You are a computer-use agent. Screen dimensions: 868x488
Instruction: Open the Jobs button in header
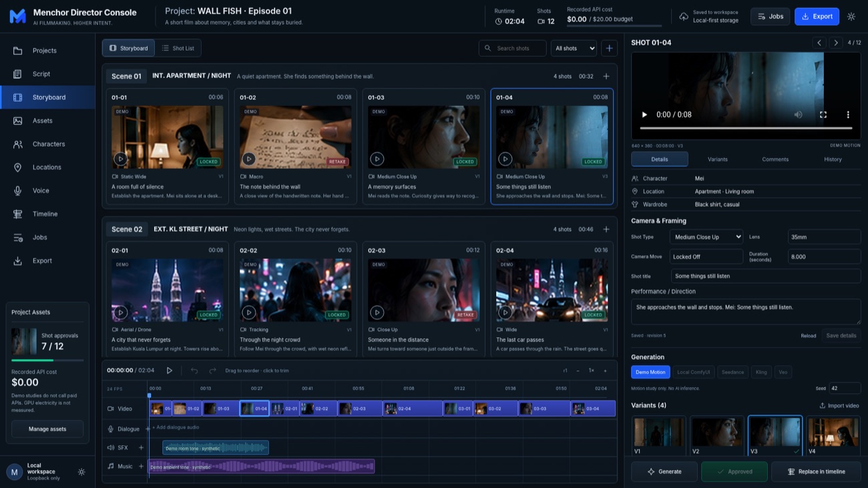pos(770,17)
